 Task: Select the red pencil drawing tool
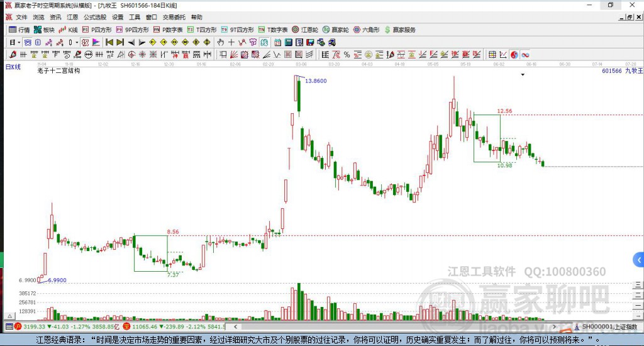coord(13,54)
